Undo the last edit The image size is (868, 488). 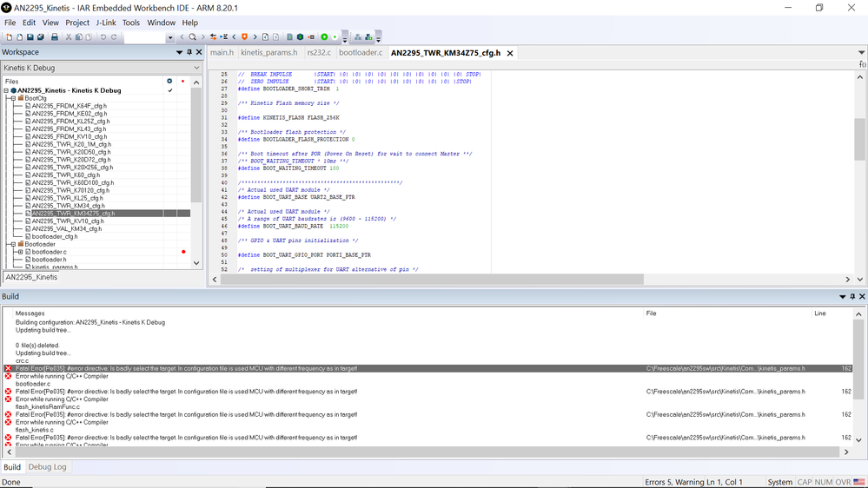(103, 37)
